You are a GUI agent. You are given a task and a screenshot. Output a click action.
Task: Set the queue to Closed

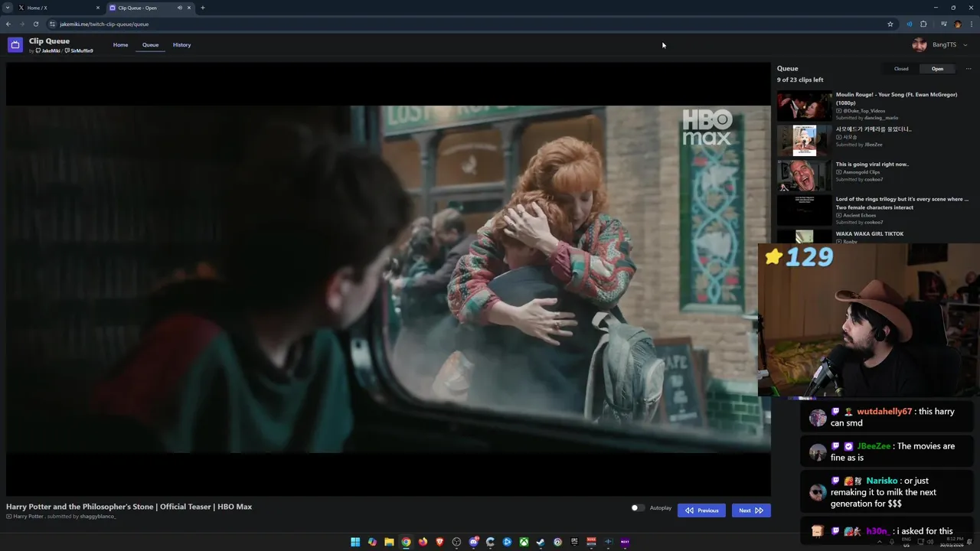pyautogui.click(x=901, y=69)
